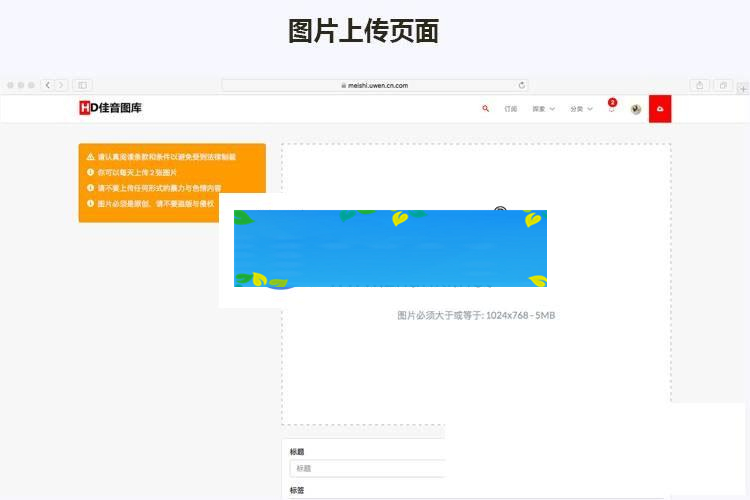Toggle the Safari sidebar icon
The width and height of the screenshot is (750, 500).
point(82,85)
